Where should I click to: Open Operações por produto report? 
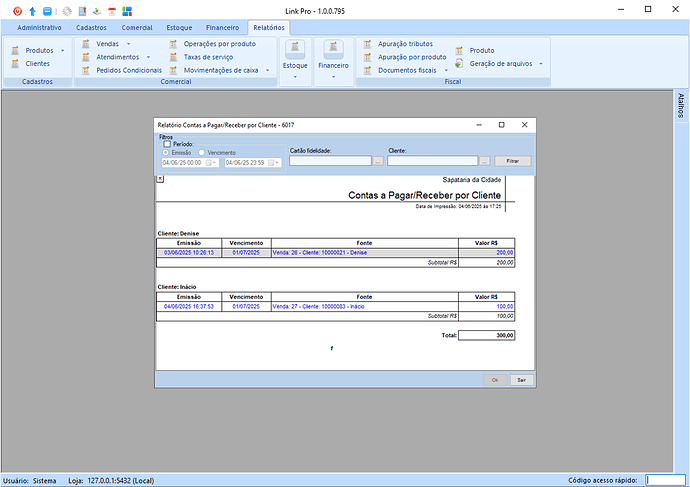coord(219,45)
